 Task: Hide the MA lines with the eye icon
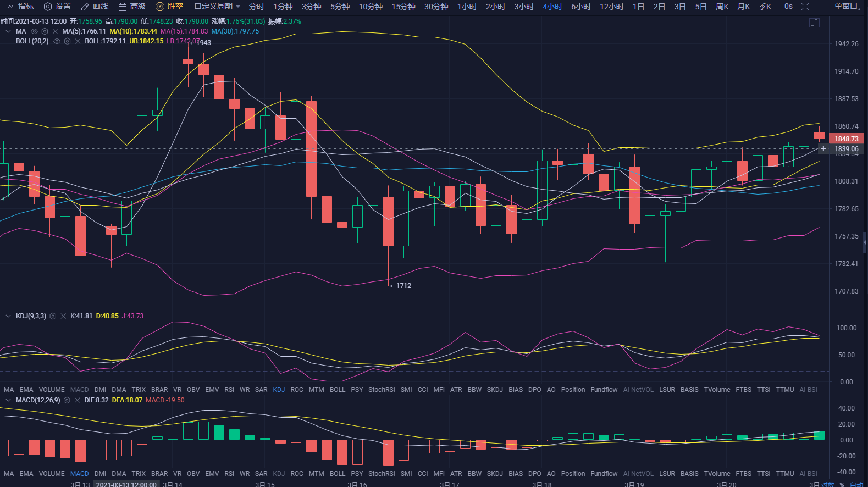point(34,31)
